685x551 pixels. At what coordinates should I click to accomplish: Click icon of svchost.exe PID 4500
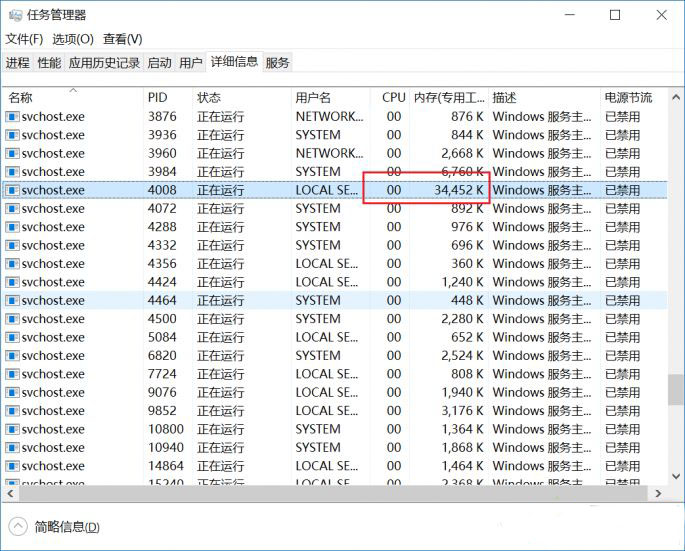12,319
